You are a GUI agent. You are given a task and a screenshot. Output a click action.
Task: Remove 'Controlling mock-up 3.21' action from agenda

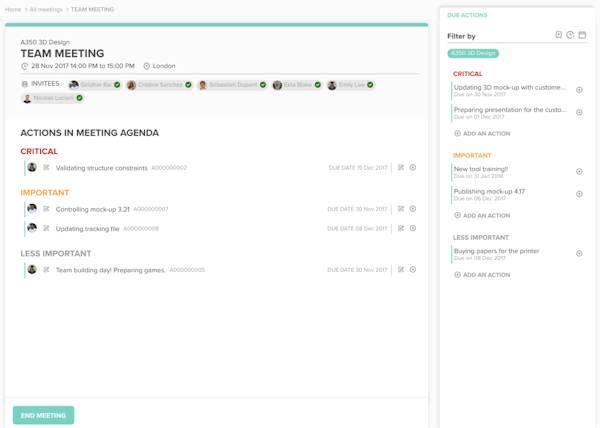pos(413,209)
